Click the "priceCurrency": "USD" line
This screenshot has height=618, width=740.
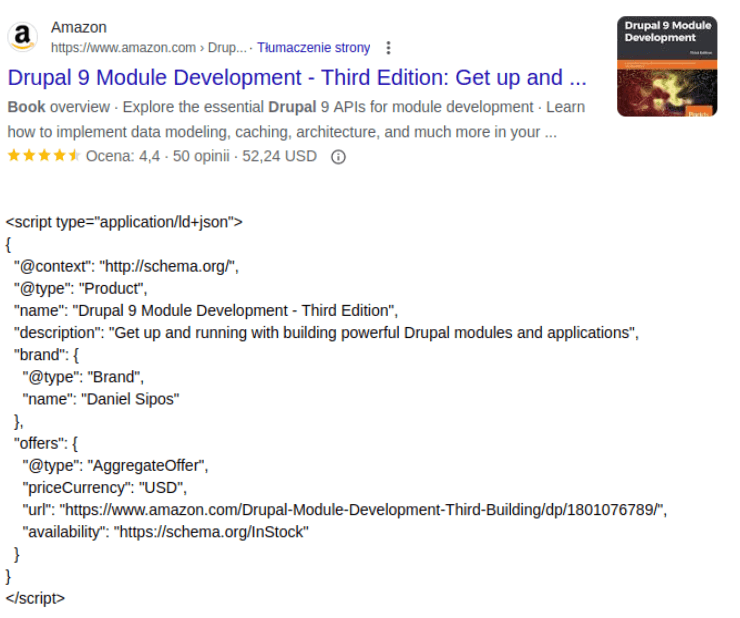coord(105,488)
